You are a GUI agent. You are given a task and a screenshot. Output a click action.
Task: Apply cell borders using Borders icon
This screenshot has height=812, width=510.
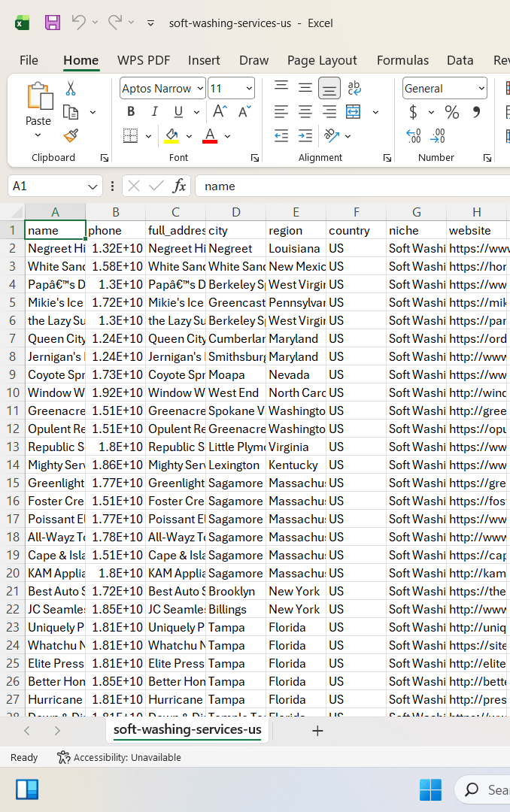(x=130, y=135)
